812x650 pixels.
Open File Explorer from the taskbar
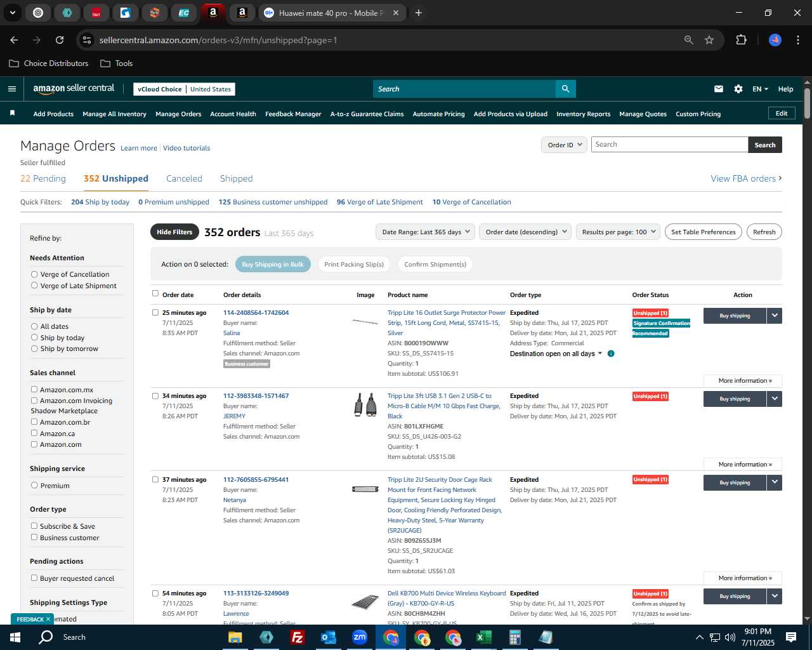pyautogui.click(x=235, y=637)
